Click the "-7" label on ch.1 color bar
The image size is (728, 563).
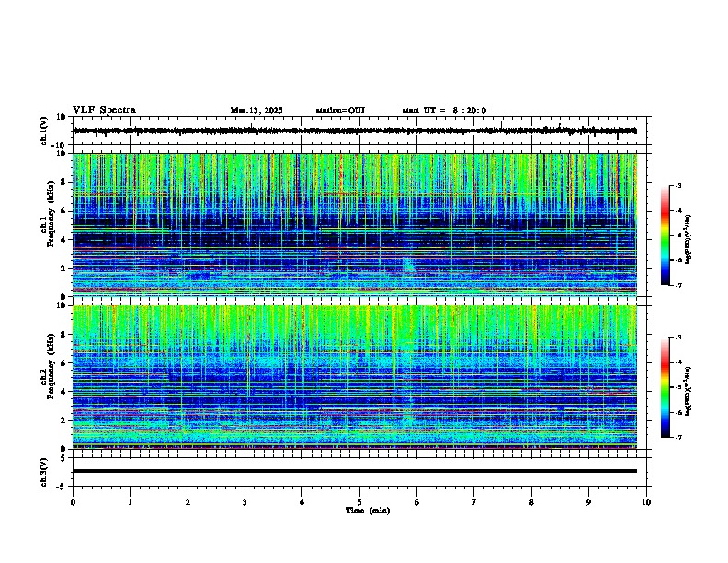tap(678, 285)
